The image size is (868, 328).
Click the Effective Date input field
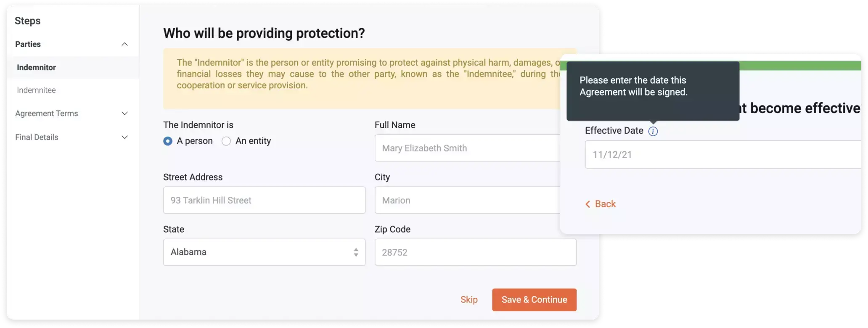click(x=723, y=155)
